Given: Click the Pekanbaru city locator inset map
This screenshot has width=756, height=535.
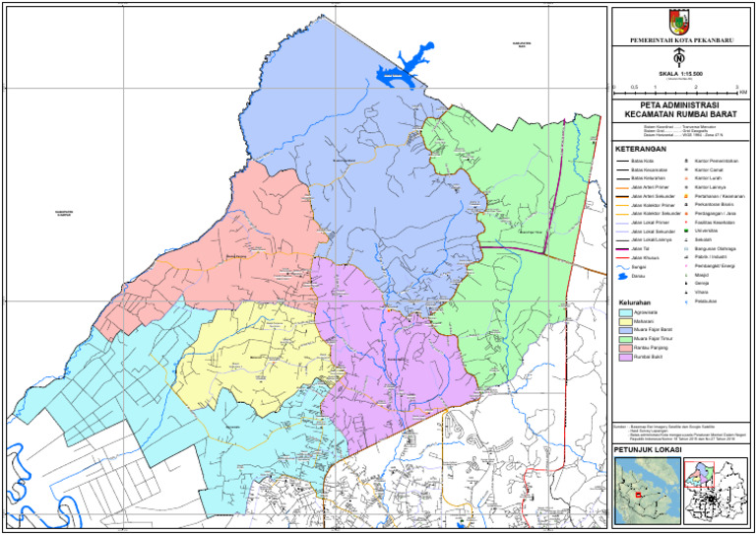Looking at the screenshot, I should tap(716, 491).
